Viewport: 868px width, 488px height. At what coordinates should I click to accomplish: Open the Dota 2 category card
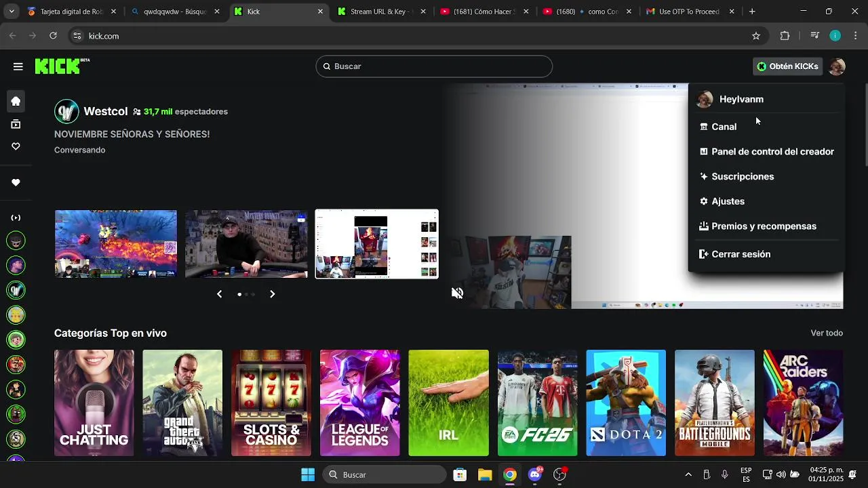pyautogui.click(x=626, y=403)
